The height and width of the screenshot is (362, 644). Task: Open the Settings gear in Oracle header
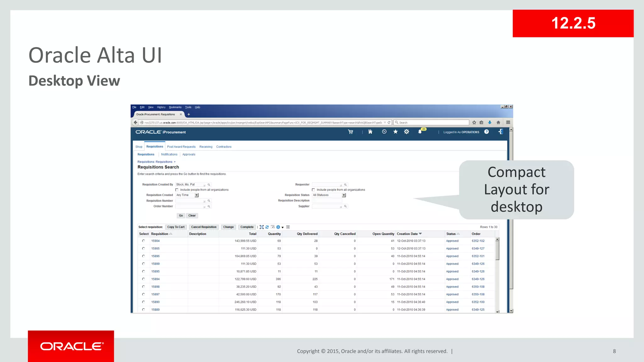tap(407, 132)
